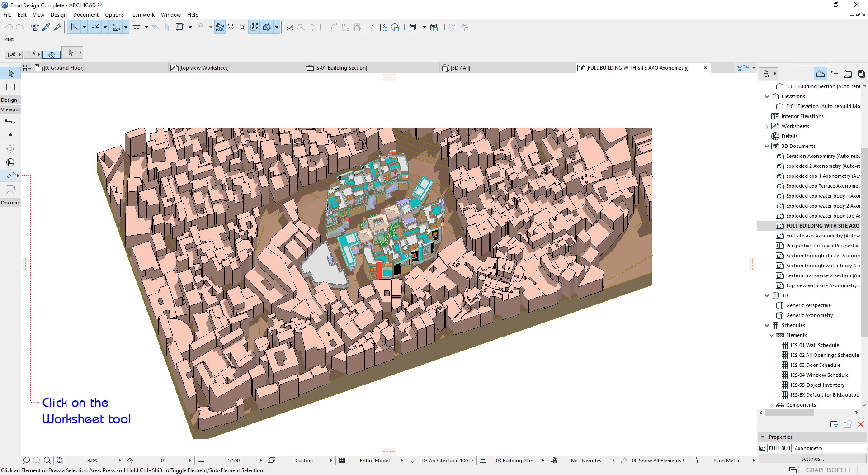
Task: Click the red delete X in Navigator
Action: (x=861, y=424)
